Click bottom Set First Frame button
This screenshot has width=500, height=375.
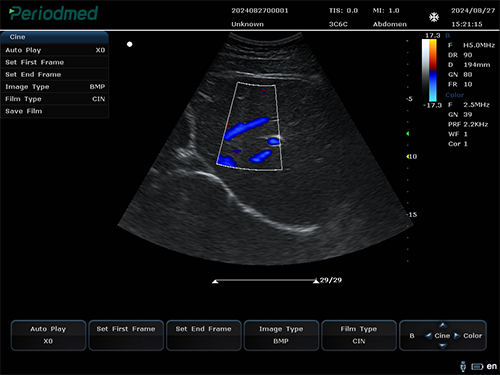[126, 335]
